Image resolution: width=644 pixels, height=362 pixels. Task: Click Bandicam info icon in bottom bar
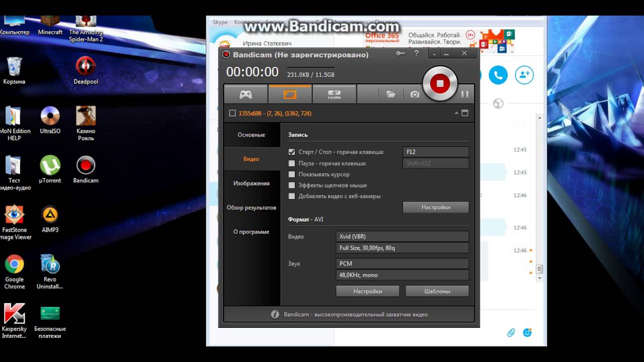point(275,314)
